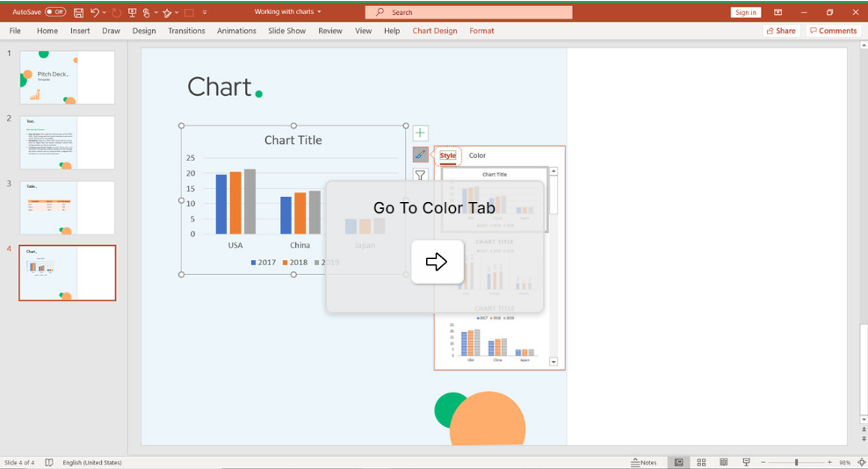Click the accessibility/spell check icon in status bar
The image size is (868, 469).
[x=48, y=462]
